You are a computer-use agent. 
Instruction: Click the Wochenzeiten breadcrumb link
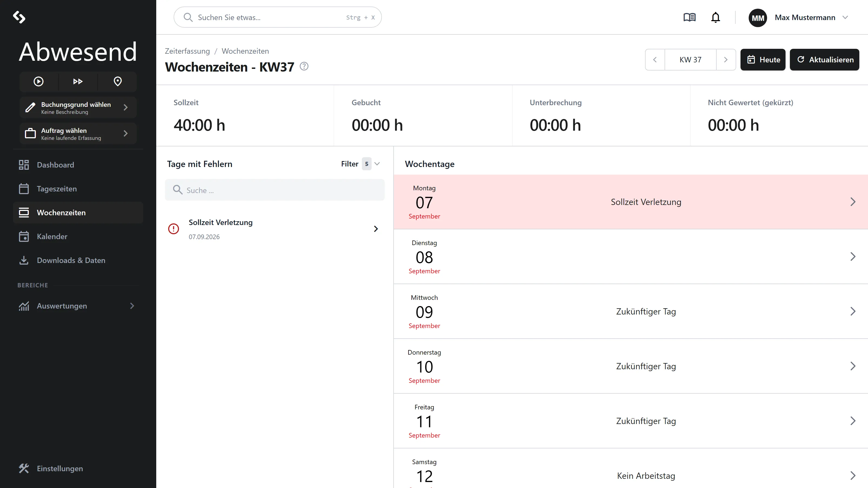coord(245,51)
